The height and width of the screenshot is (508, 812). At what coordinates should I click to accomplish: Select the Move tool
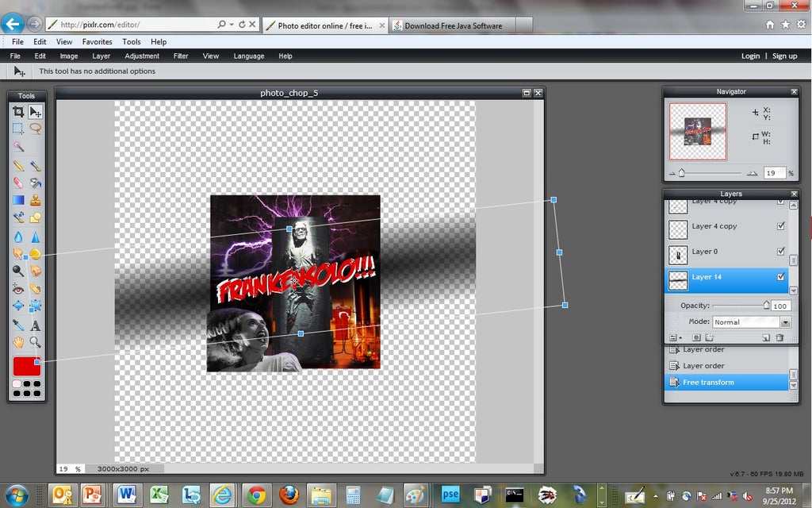pos(35,111)
